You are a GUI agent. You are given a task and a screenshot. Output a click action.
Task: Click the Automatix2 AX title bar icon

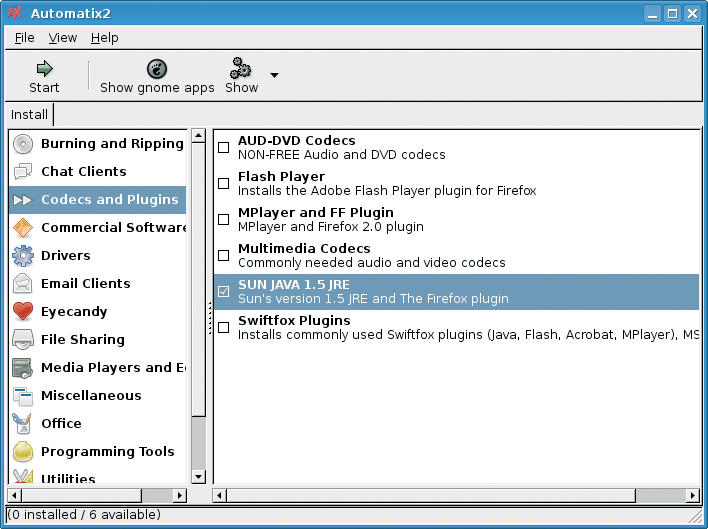[x=14, y=13]
